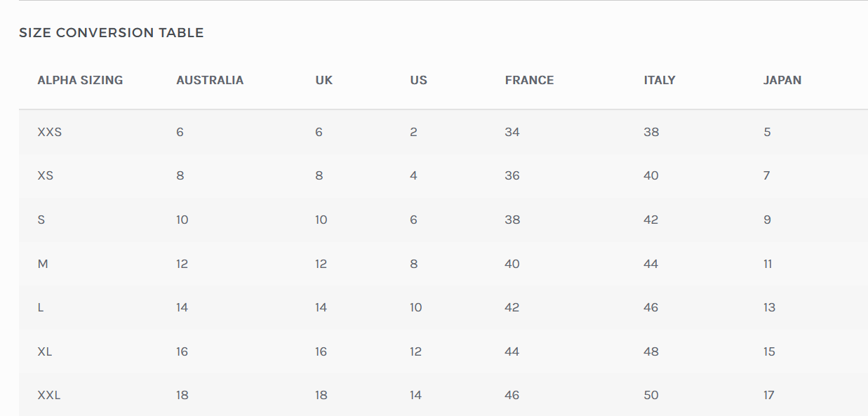Select the M alpha size cell
The height and width of the screenshot is (416, 868).
tap(42, 264)
